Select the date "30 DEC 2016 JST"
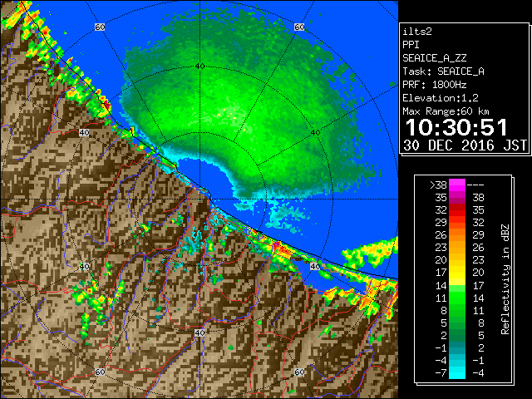The width and height of the screenshot is (532, 399). point(465,145)
